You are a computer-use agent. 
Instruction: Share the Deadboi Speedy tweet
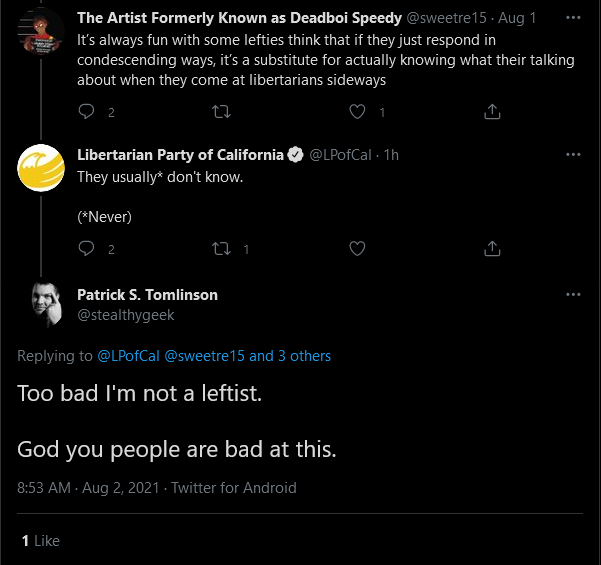tap(492, 112)
